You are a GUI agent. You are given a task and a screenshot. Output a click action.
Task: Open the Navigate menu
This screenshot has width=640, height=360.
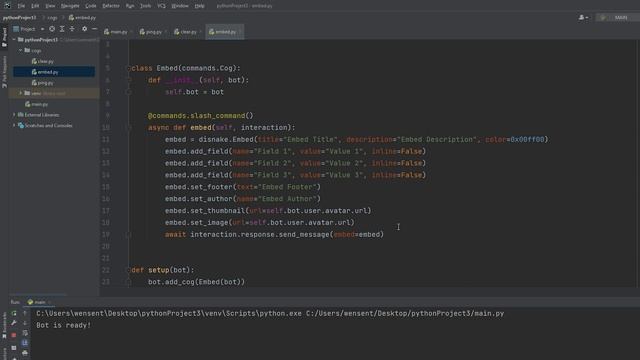click(70, 6)
